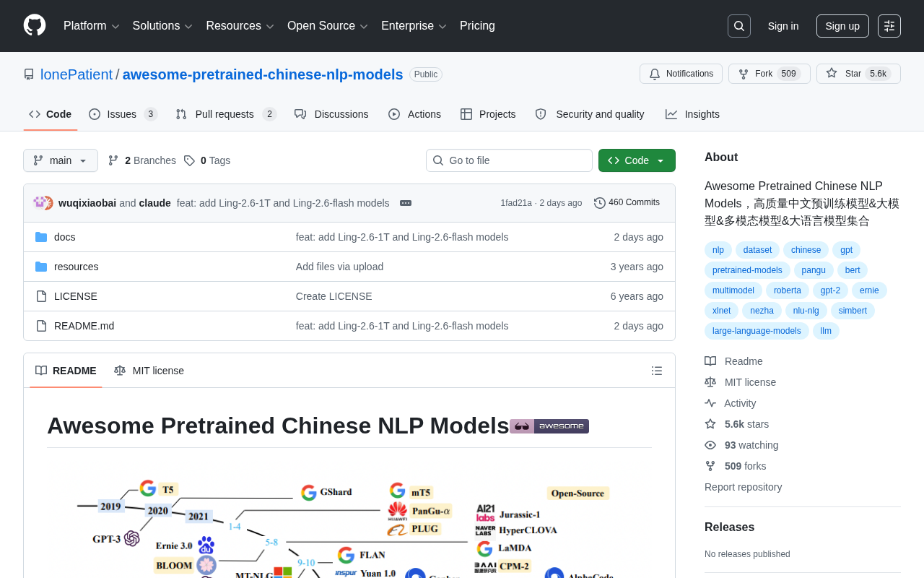The width and height of the screenshot is (924, 578).
Task: View commit history clock icon
Action: coord(600,203)
